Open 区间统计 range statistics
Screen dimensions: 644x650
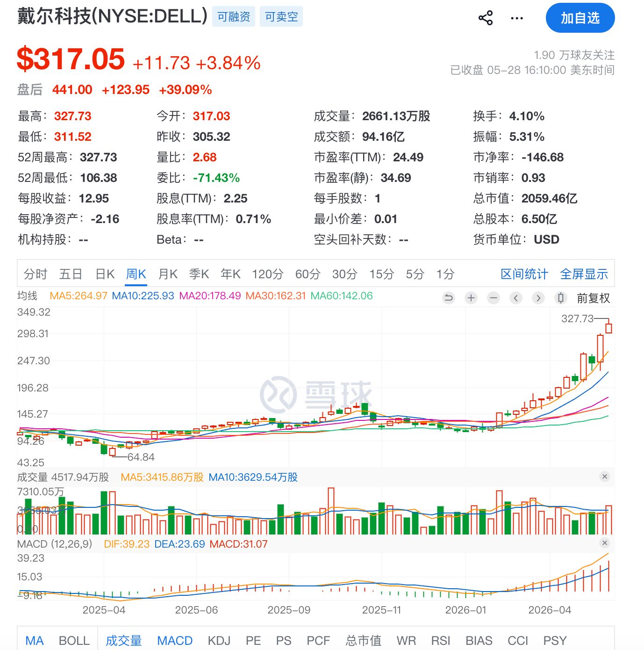pyautogui.click(x=524, y=274)
